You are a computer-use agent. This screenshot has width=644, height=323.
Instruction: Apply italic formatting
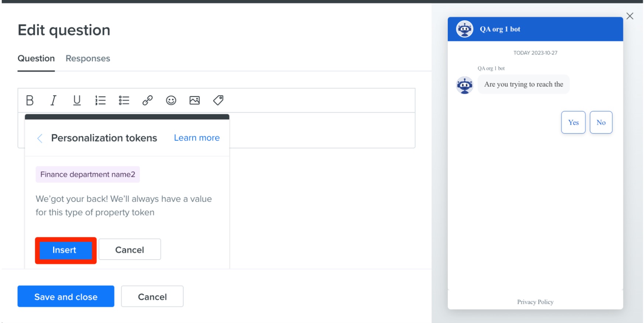[53, 100]
